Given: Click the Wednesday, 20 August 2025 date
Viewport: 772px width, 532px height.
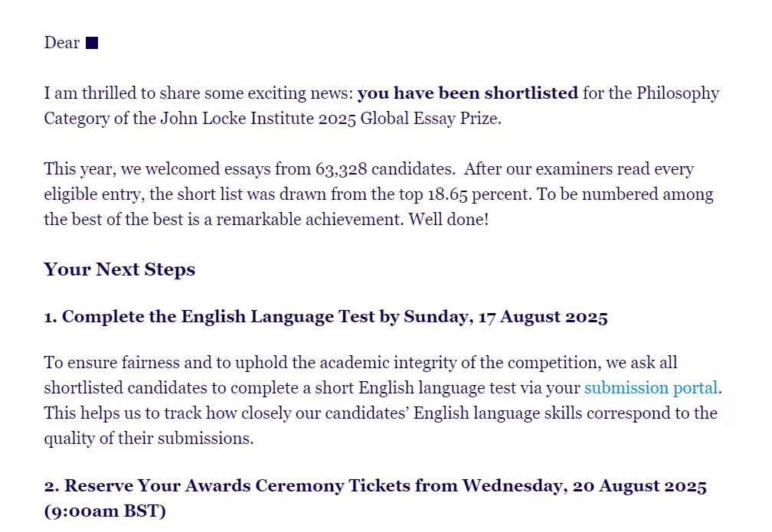Looking at the screenshot, I should (x=584, y=486).
